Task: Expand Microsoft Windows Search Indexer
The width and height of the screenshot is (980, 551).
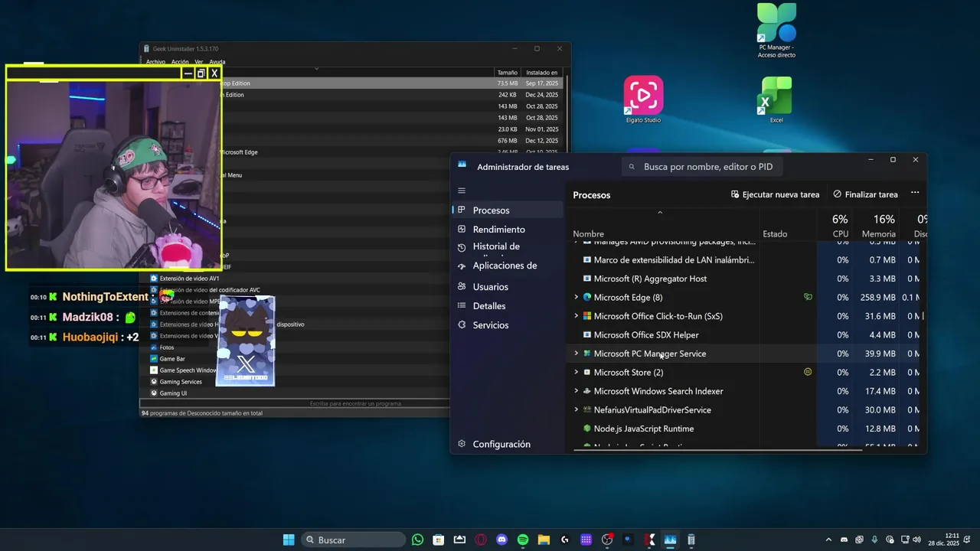Action: pyautogui.click(x=577, y=391)
